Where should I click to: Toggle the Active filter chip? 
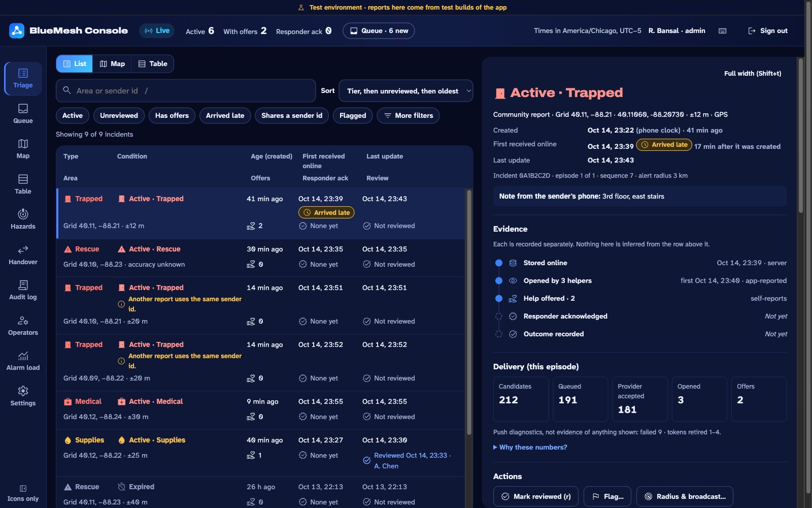pyautogui.click(x=73, y=116)
